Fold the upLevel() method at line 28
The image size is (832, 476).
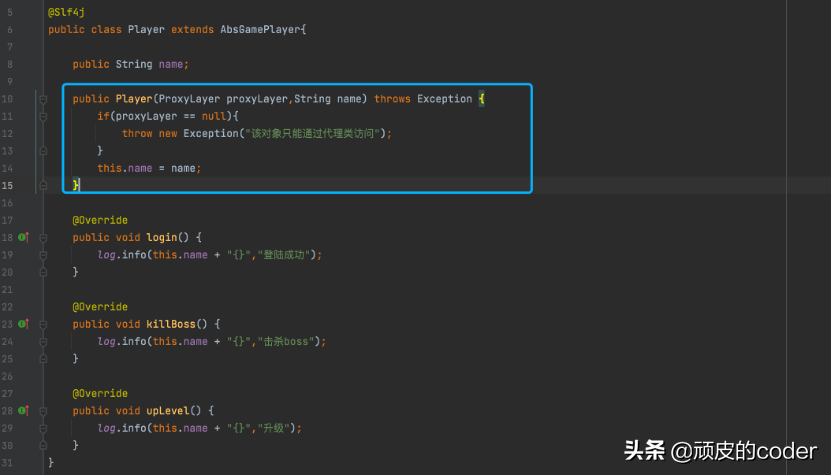tap(43, 411)
